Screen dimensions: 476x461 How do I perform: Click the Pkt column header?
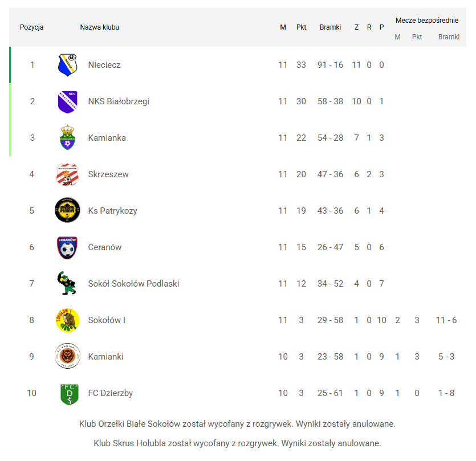click(x=301, y=27)
